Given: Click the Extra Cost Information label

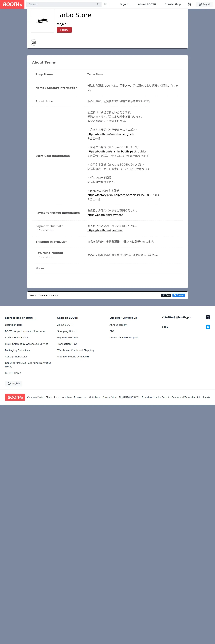Looking at the screenshot, I should [x=53, y=156].
